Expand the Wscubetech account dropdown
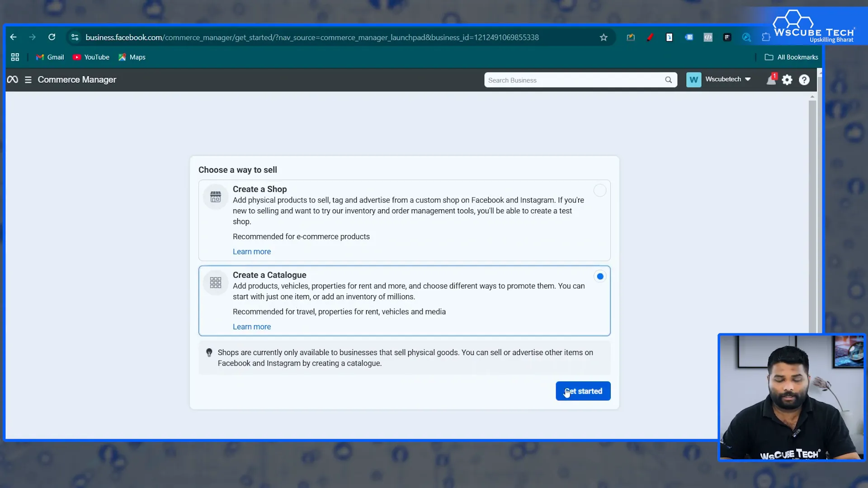Image resolution: width=868 pixels, height=488 pixels. pos(728,79)
